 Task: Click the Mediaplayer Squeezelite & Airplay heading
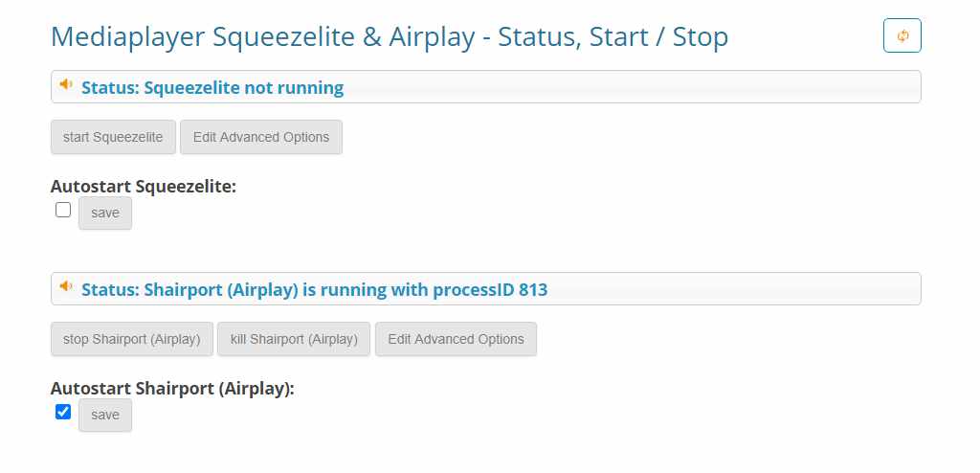[x=390, y=37]
